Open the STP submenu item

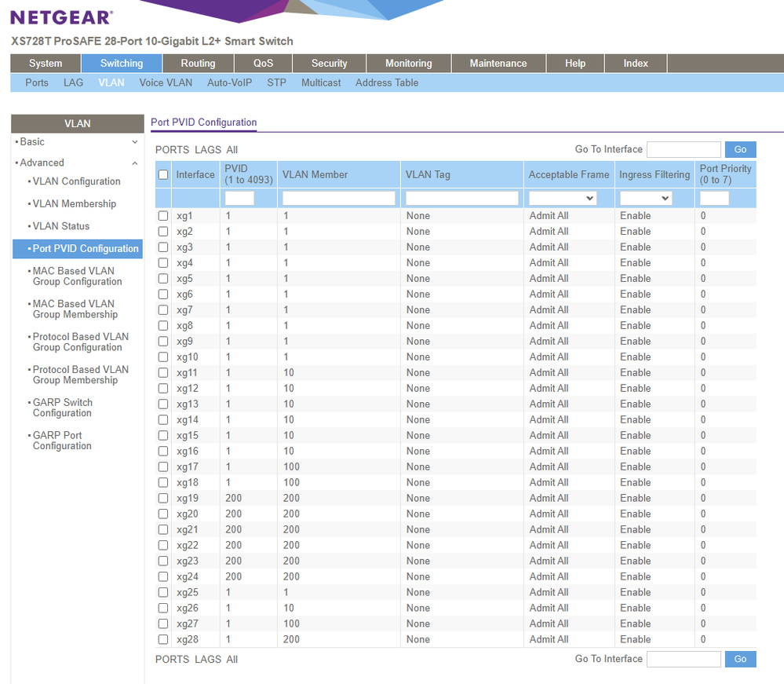(x=276, y=82)
